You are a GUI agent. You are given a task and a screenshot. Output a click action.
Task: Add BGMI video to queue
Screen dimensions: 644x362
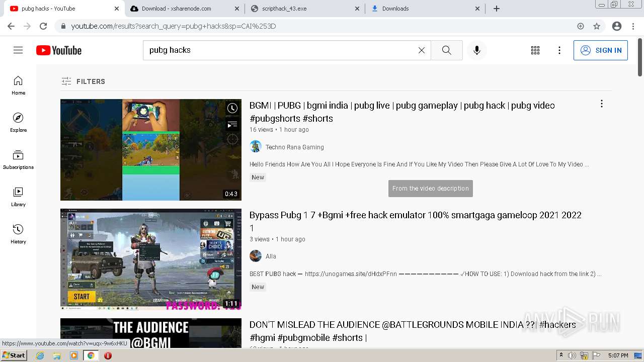pos(232,124)
